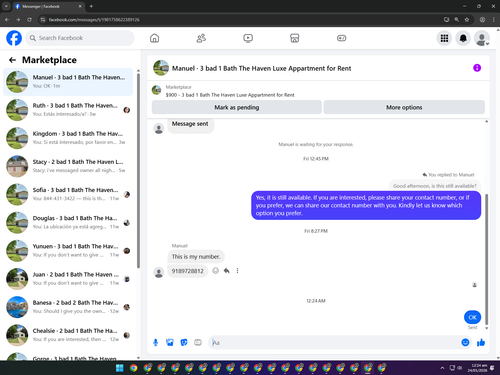Viewport: 500px width, 375px height.
Task: Open the account profile menu
Action: pyautogui.click(x=482, y=38)
